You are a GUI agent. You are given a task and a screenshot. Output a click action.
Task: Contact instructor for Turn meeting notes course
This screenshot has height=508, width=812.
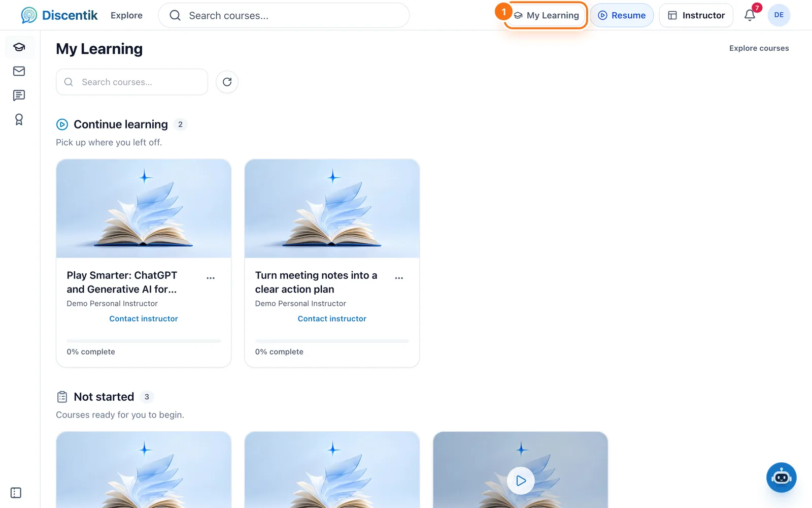pyautogui.click(x=332, y=319)
